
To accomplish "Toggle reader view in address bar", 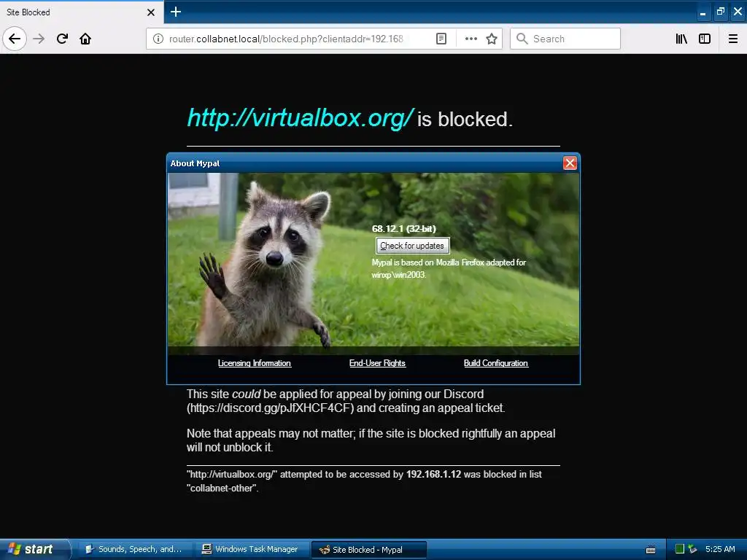I will pos(441,39).
